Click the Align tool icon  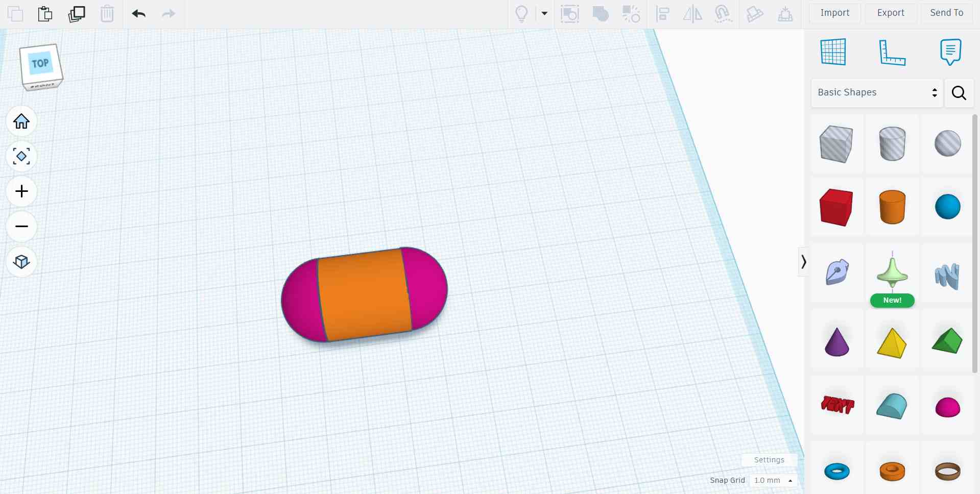pos(663,14)
